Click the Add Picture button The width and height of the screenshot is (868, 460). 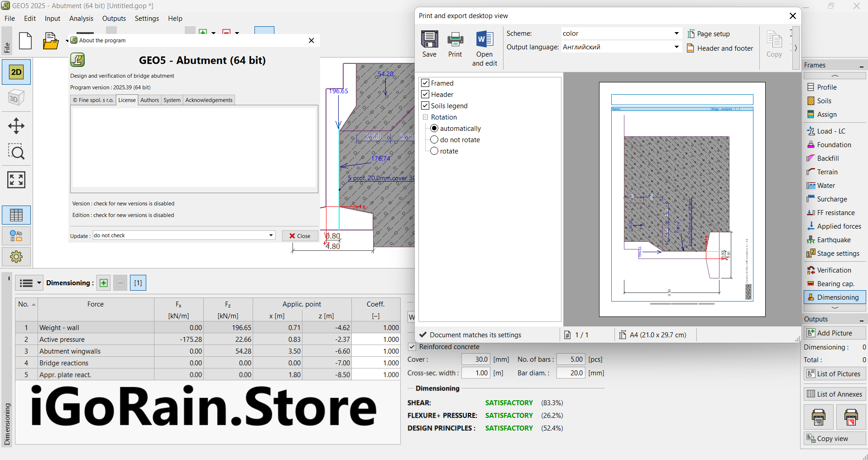click(834, 333)
